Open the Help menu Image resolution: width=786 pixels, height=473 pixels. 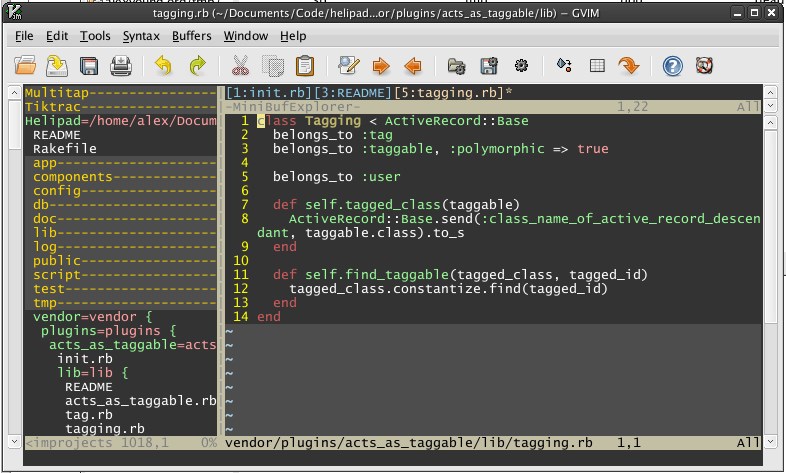point(293,36)
